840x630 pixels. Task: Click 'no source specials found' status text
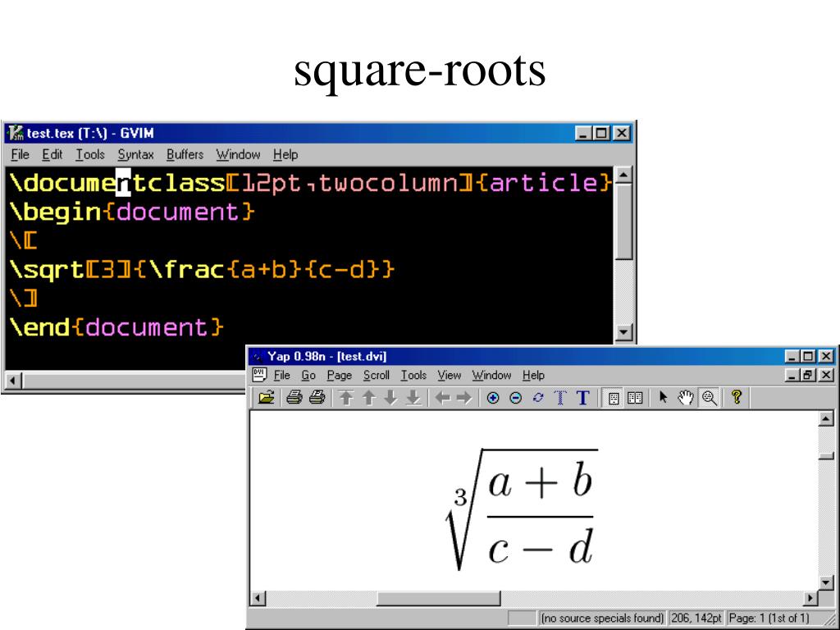[x=602, y=619]
